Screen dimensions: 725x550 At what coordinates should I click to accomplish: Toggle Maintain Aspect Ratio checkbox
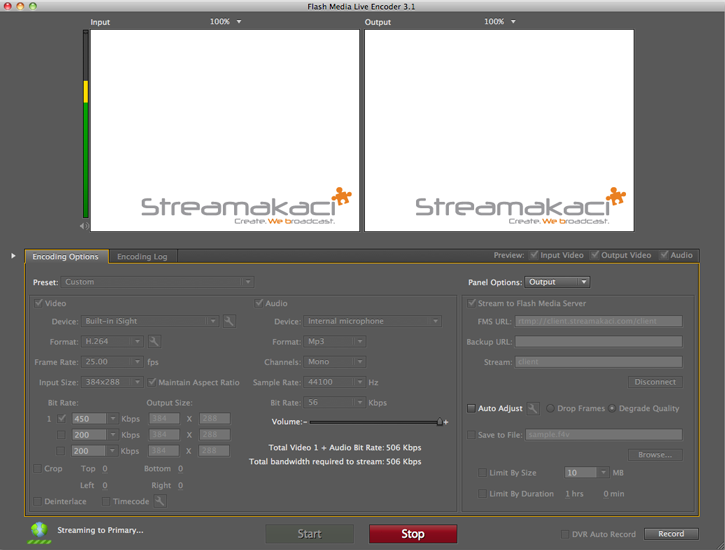152,382
